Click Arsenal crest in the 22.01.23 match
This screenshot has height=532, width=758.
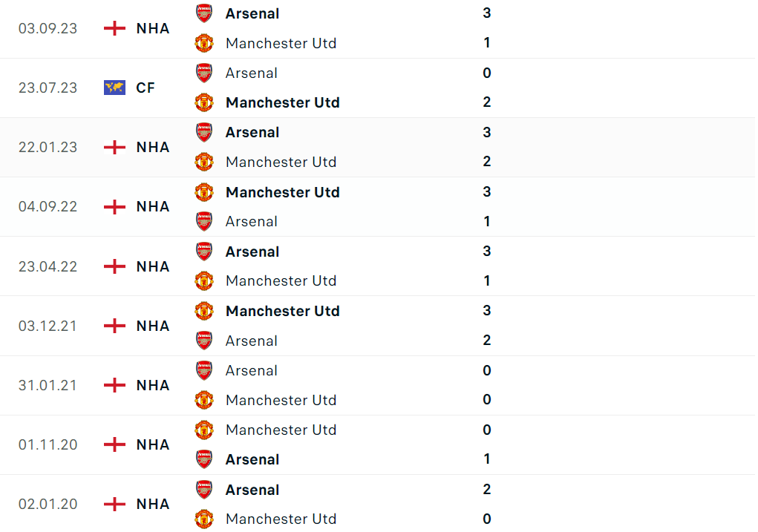(x=204, y=132)
